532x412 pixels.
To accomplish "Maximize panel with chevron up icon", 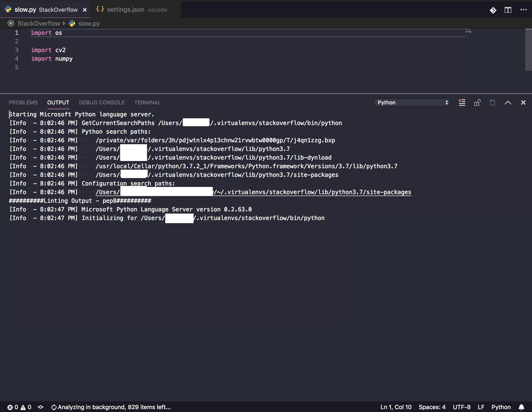I will (x=508, y=102).
